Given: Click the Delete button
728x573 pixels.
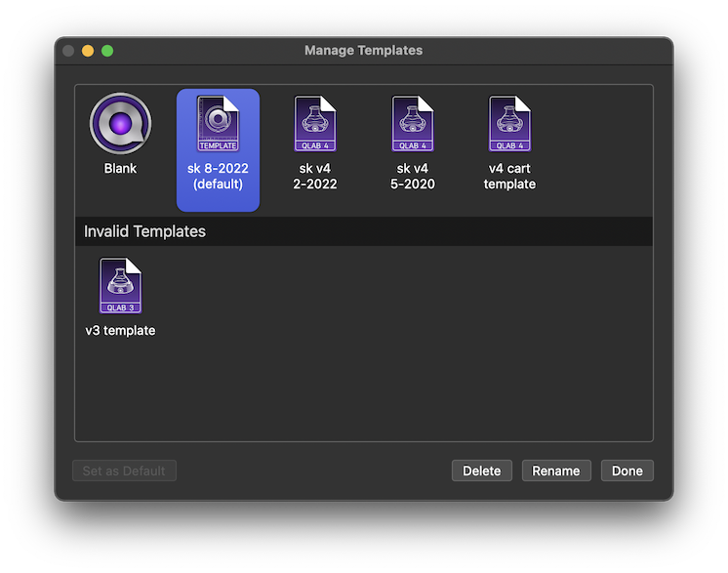Looking at the screenshot, I should pos(482,471).
